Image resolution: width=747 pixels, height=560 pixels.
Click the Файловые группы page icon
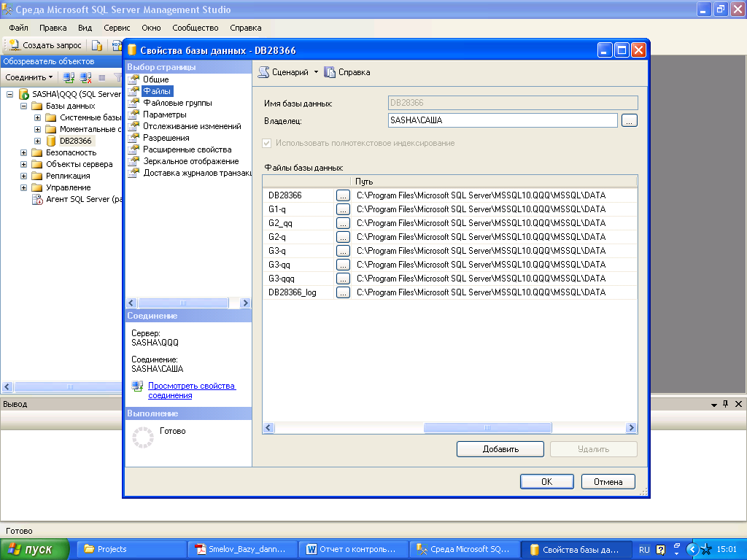click(134, 103)
